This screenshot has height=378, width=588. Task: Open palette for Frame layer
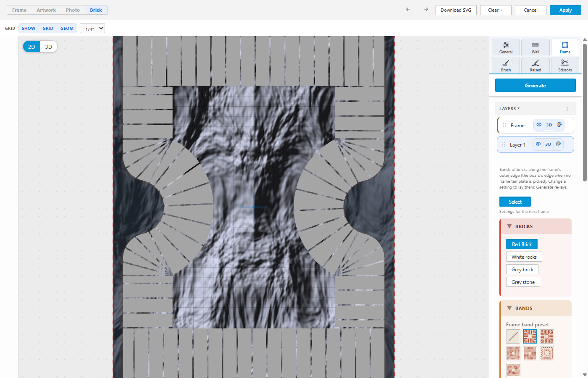pyautogui.click(x=559, y=125)
